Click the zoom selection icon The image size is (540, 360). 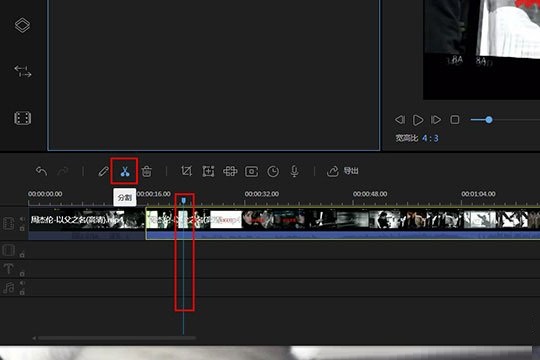coord(208,171)
